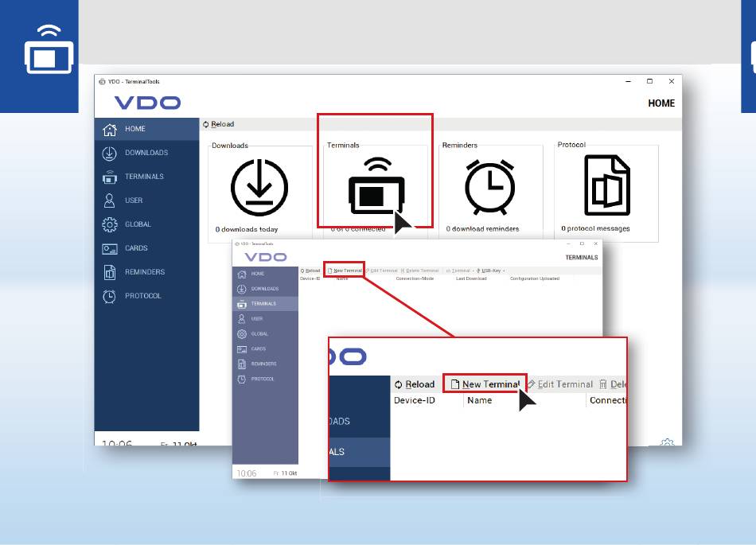Minimize the Home TerminalTools window
This screenshot has height=545, width=756.
pyautogui.click(x=628, y=81)
